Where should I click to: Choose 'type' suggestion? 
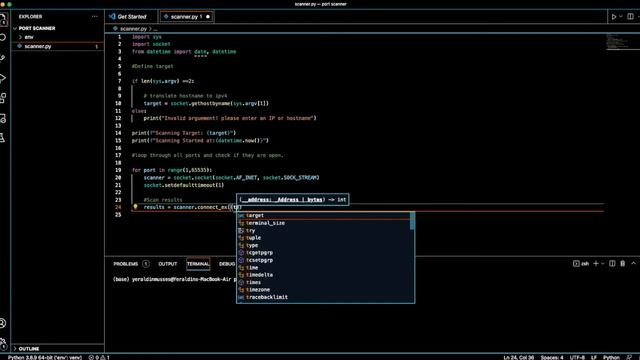[x=322, y=245]
